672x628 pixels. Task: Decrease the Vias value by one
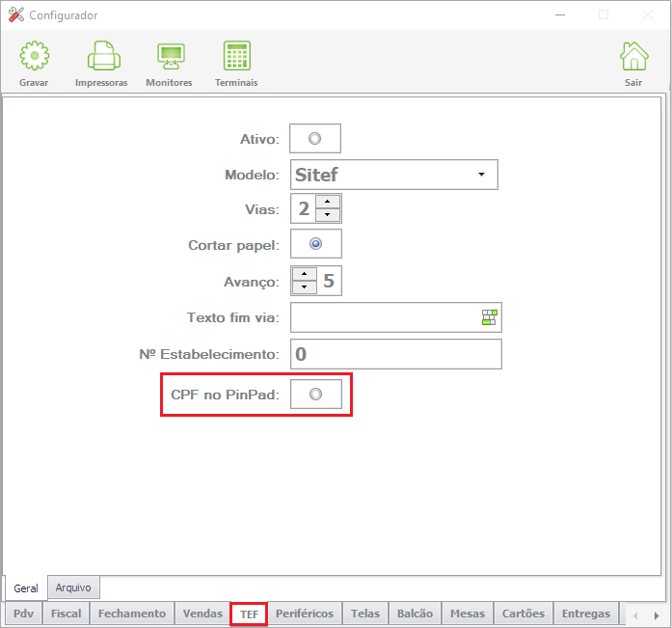point(328,214)
